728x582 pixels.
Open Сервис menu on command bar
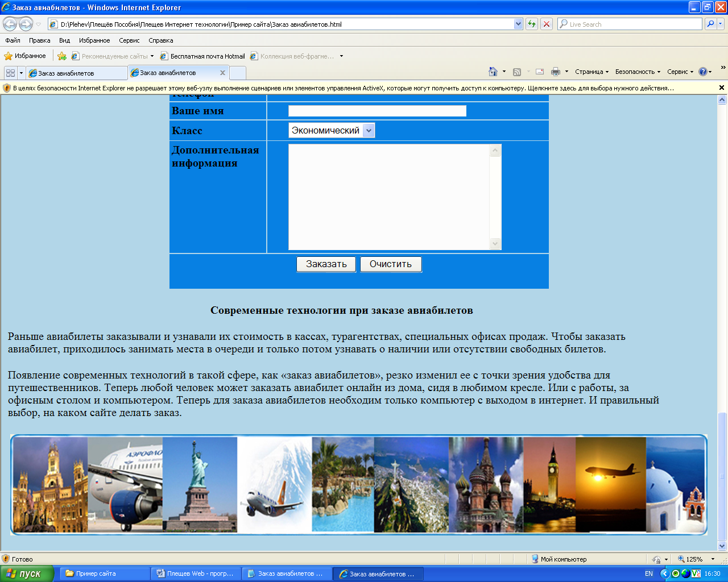pos(680,72)
